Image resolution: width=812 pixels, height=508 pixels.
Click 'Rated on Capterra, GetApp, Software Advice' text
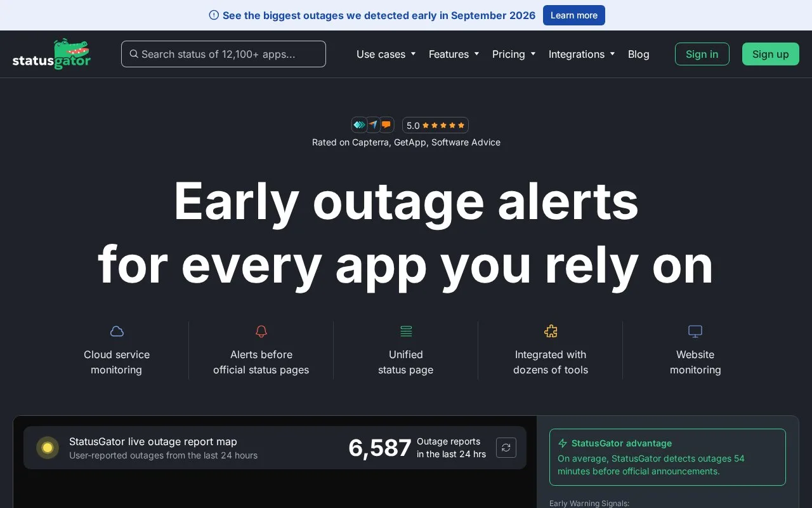[x=406, y=142]
